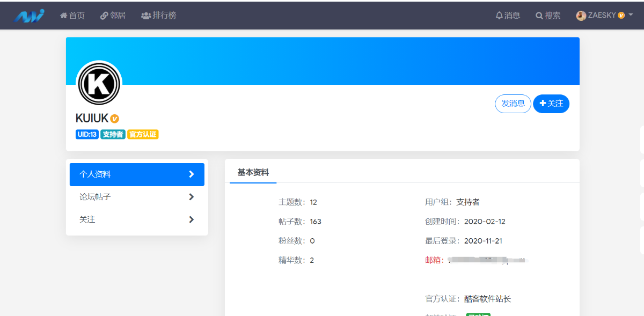Click the 精华数 value 2
Screen dimensions: 644x316
pyautogui.click(x=312, y=260)
